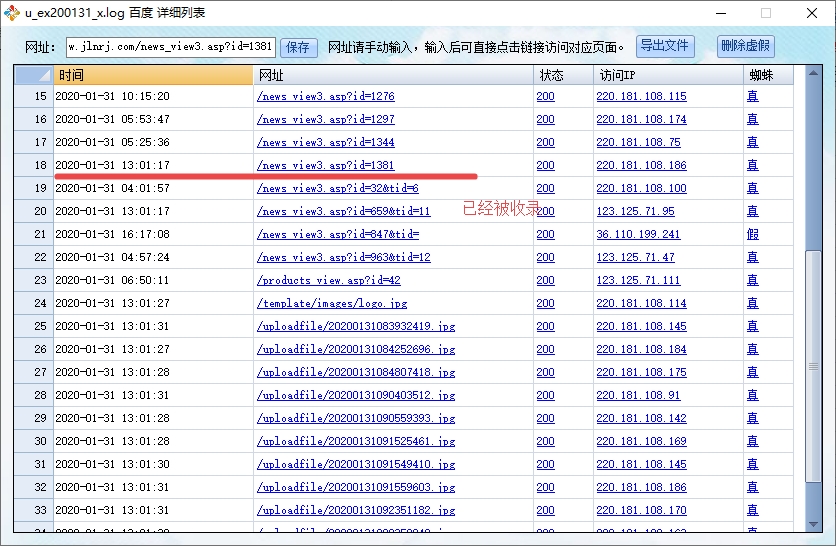Click the /template/images/logo.jpg link
This screenshot has height=546, width=836.
click(331, 303)
